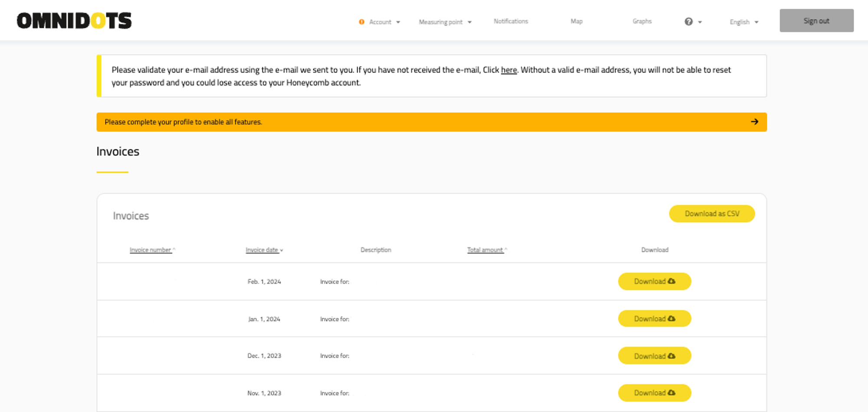Image resolution: width=868 pixels, height=412 pixels.
Task: Open the Map page
Action: click(x=576, y=21)
